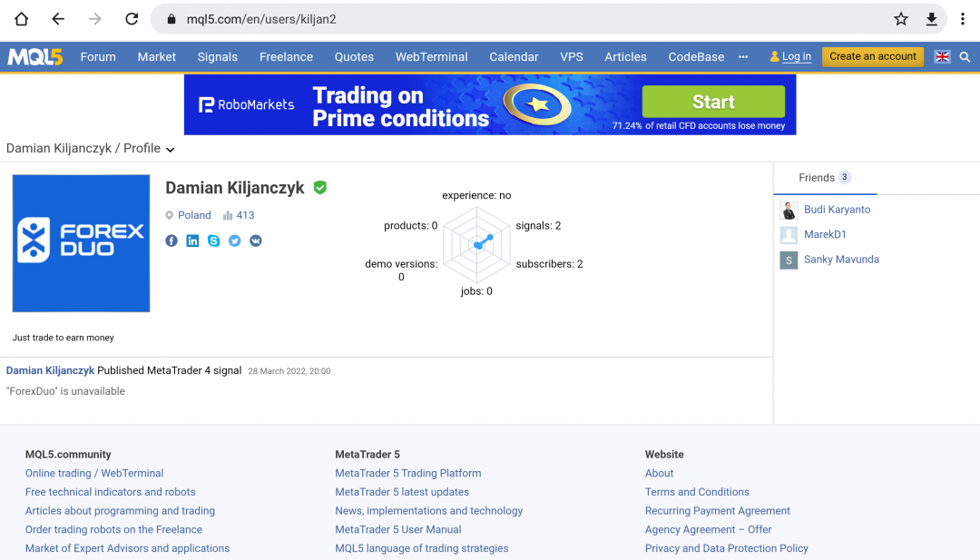Open the Twitter profile icon
This screenshot has width=980, height=560.
[234, 241]
